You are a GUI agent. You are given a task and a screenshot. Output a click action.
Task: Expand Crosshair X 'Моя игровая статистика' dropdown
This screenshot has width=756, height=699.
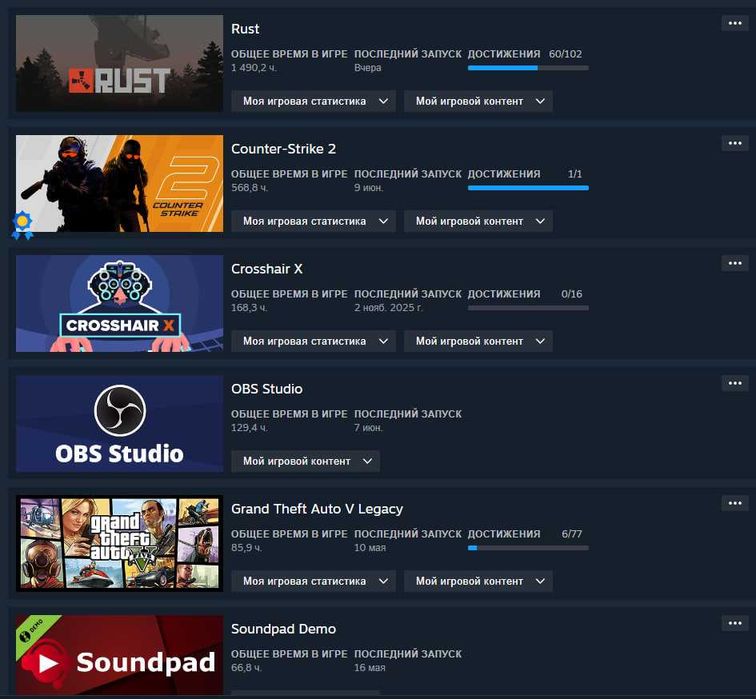pyautogui.click(x=313, y=341)
